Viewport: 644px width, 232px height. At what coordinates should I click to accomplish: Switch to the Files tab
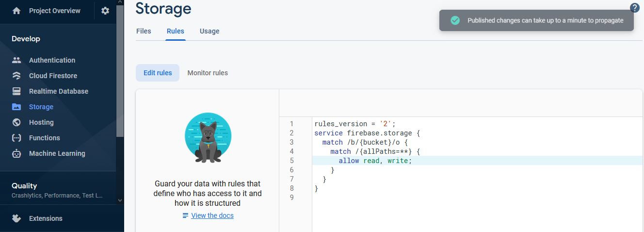pos(144,31)
